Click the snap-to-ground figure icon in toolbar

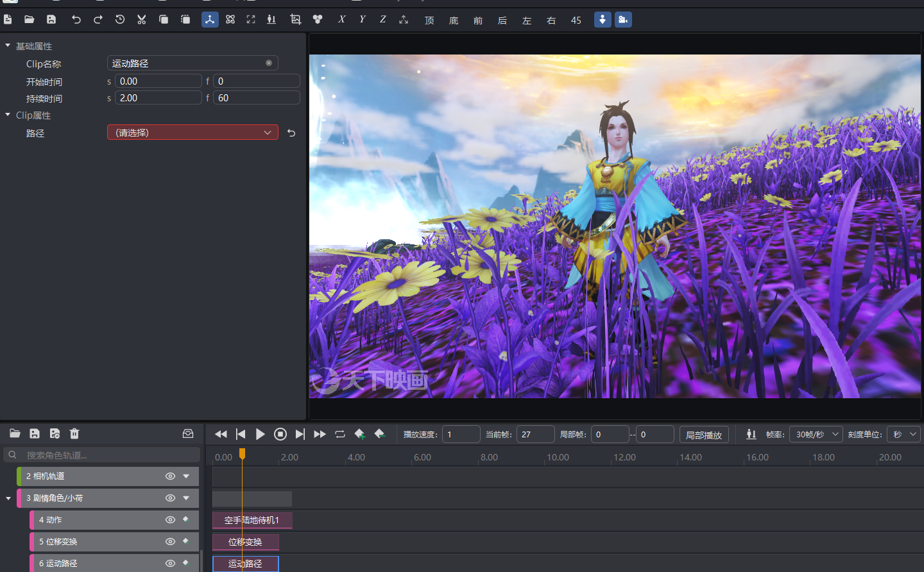271,20
